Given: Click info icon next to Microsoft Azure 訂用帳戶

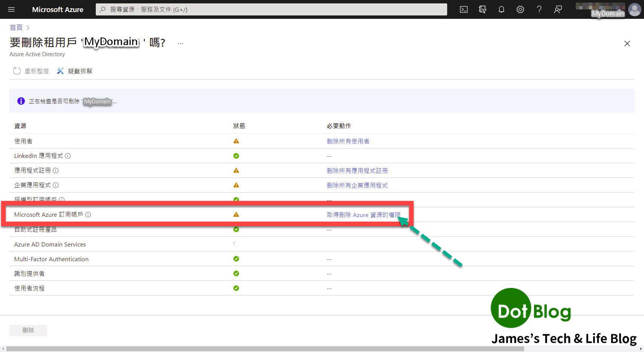Looking at the screenshot, I should tap(88, 214).
